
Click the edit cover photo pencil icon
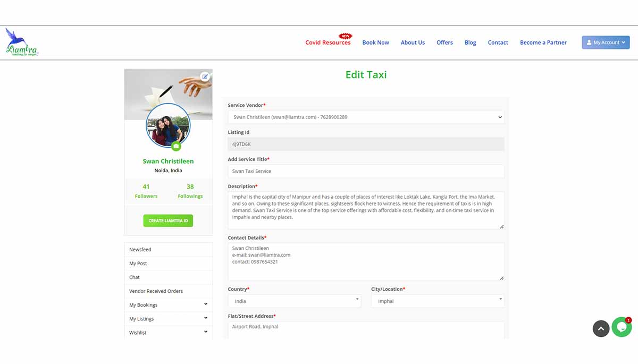(205, 77)
